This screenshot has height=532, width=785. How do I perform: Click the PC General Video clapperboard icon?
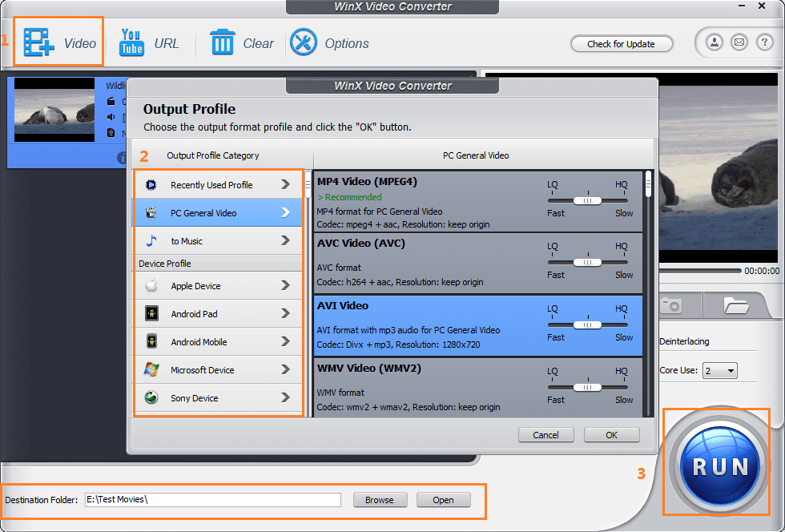(x=151, y=212)
